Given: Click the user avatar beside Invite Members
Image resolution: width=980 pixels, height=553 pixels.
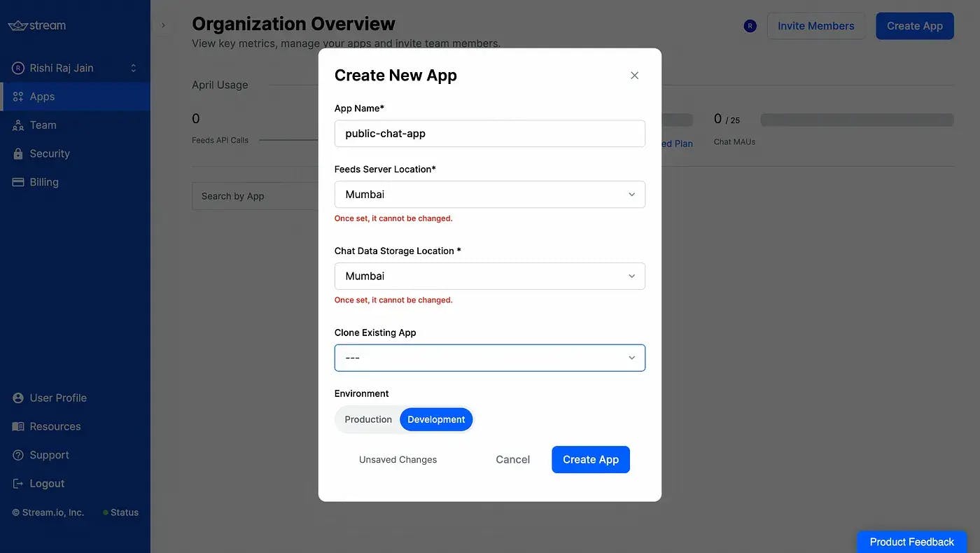Looking at the screenshot, I should (x=750, y=26).
